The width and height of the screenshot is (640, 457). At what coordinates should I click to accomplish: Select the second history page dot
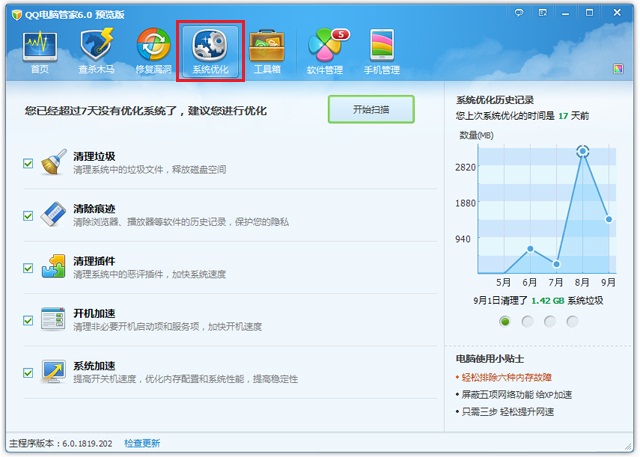(527, 322)
